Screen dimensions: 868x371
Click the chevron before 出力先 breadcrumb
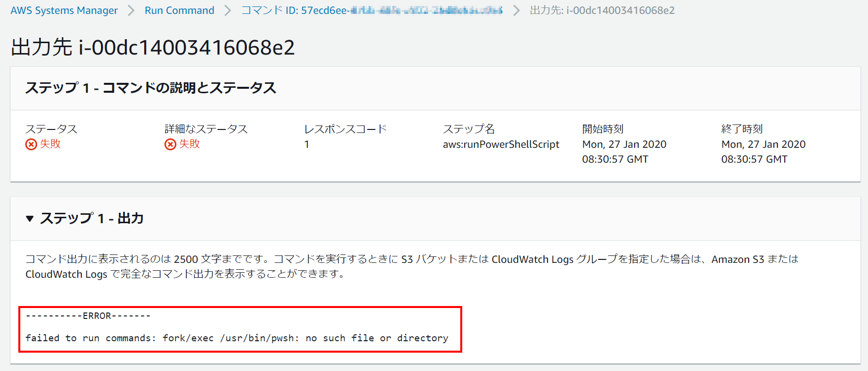click(516, 10)
